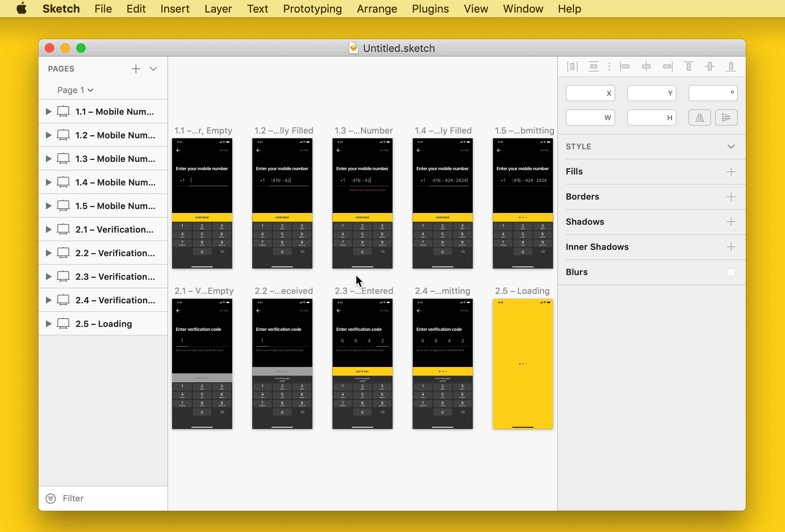The height and width of the screenshot is (532, 785).
Task: Click the flip horizontal icon
Action: coord(699,117)
